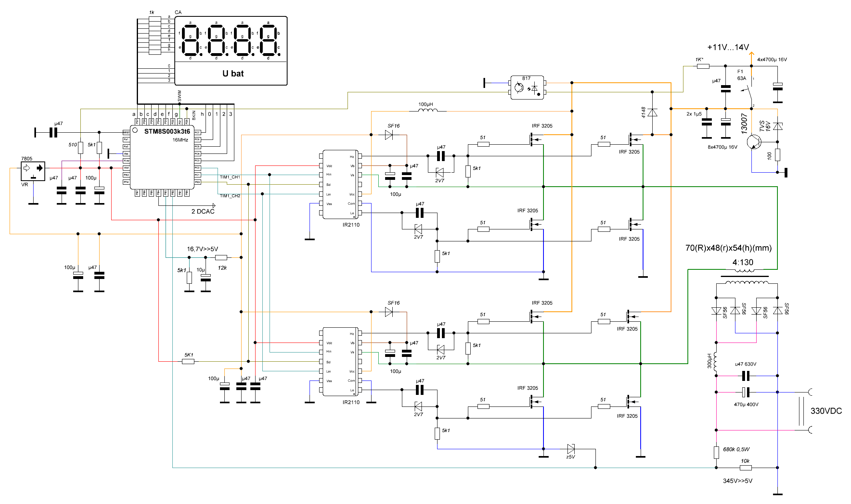
Task: Select the 13007 transistor symbol
Action: [x=754, y=141]
